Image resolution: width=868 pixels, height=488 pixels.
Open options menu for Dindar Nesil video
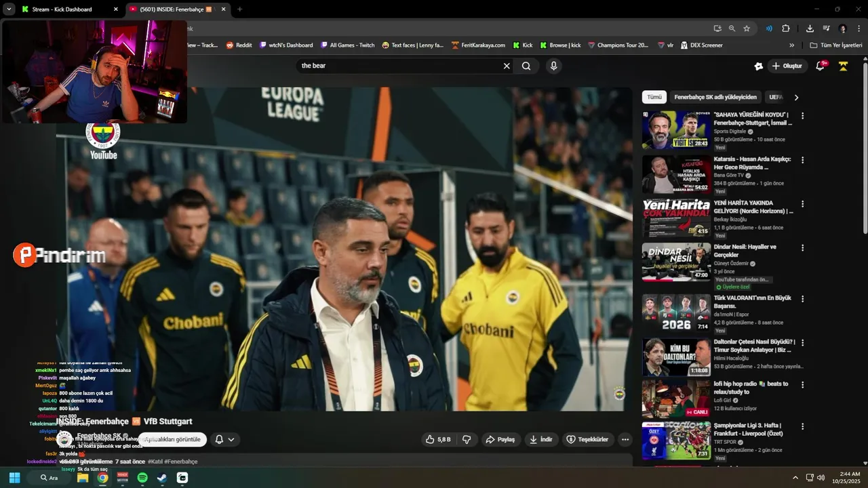(802, 248)
